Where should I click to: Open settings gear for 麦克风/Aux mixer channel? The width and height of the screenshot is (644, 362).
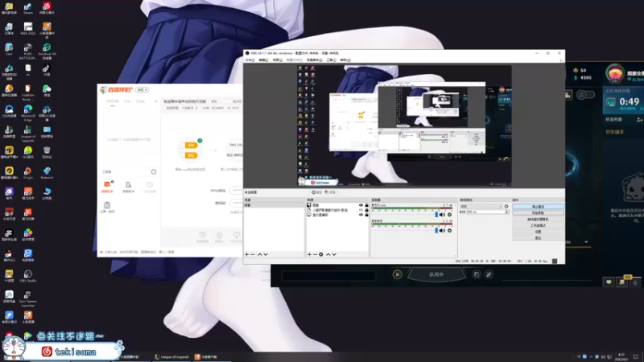click(450, 215)
